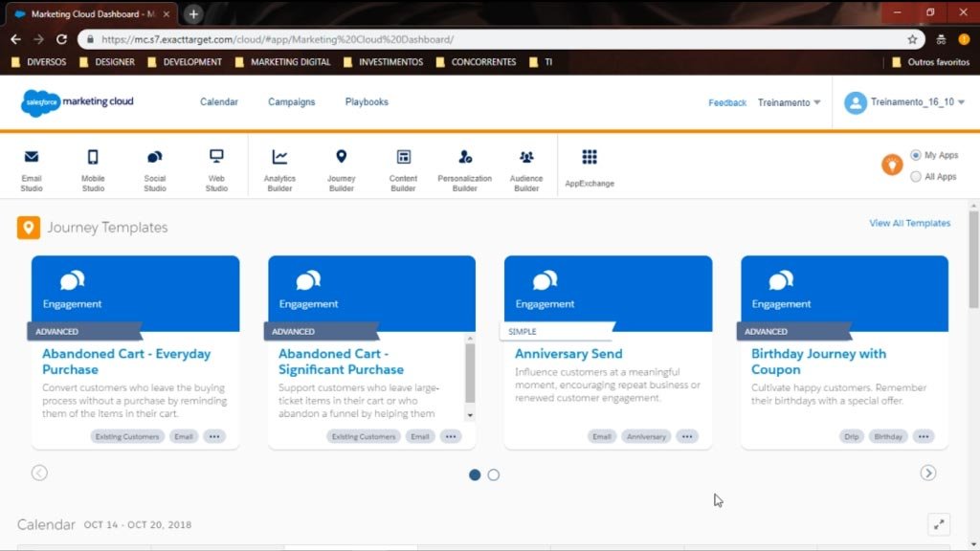
Task: Reload the browser page
Action: point(61,39)
